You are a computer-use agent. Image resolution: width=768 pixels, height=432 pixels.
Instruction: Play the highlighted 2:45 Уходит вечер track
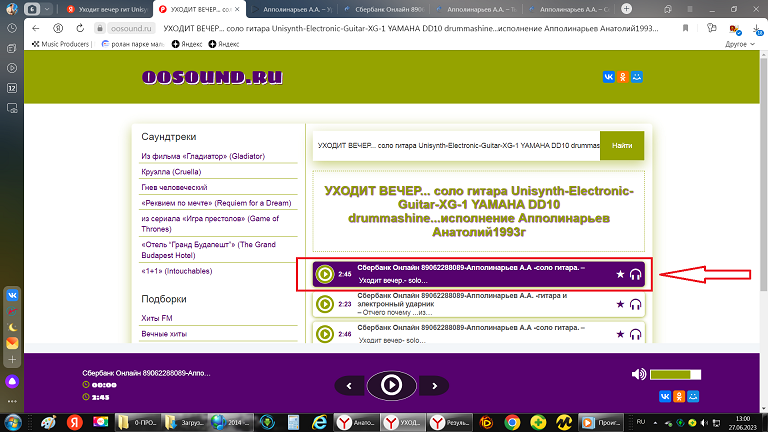(x=325, y=274)
